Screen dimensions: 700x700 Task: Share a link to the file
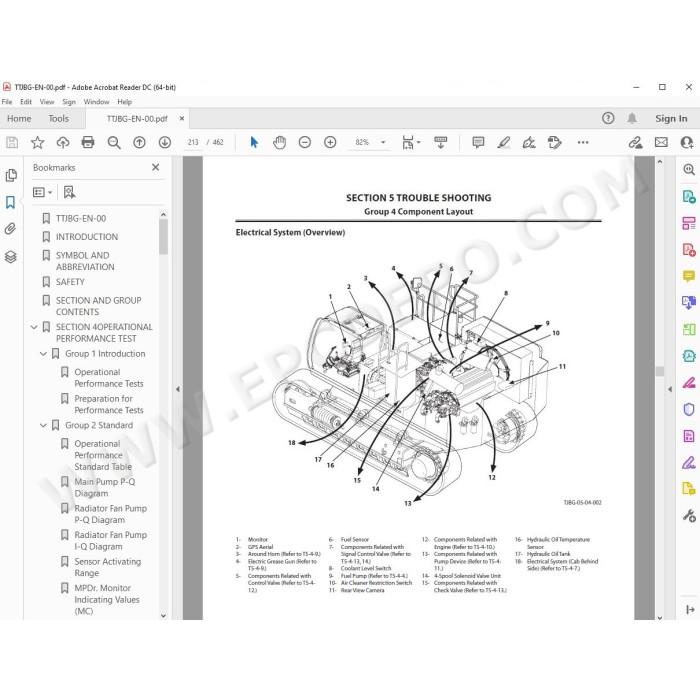(x=635, y=142)
